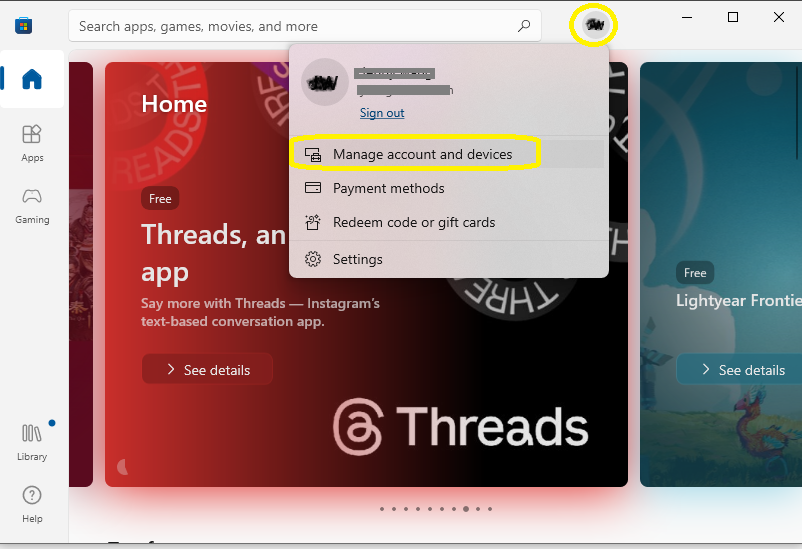Open Library in sidebar
Viewport: 802px width, 549px height.
[32, 442]
